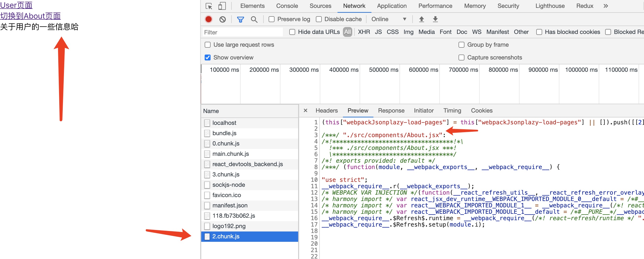This screenshot has width=644, height=259.
Task: Open network search with magnifier icon
Action: (254, 19)
